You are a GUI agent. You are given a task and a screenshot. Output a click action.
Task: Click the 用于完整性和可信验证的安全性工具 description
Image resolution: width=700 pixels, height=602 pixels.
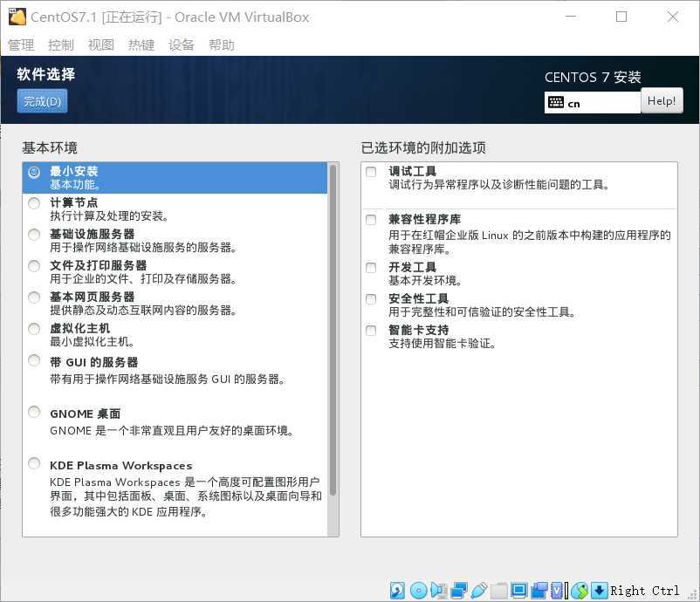point(482,311)
